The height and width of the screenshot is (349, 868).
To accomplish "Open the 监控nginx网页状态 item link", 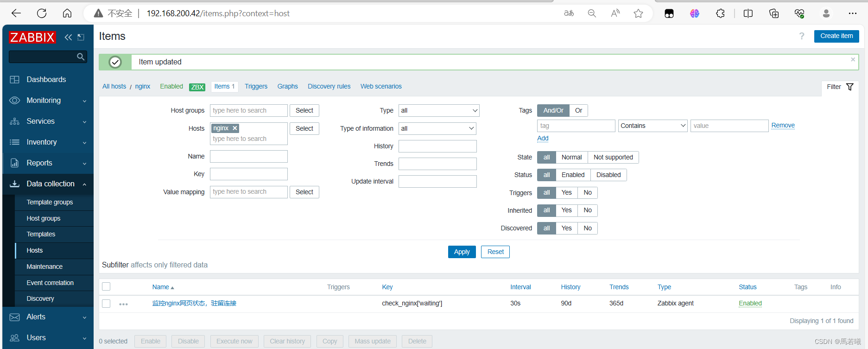I will [x=194, y=303].
